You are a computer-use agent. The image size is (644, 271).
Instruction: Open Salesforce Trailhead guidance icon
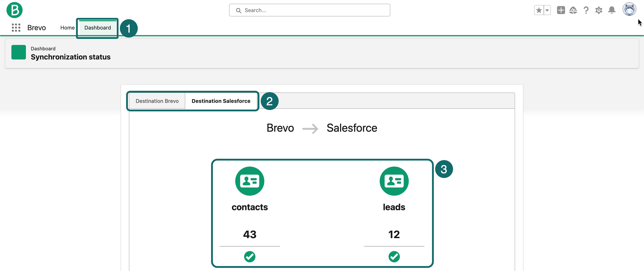pyautogui.click(x=573, y=10)
